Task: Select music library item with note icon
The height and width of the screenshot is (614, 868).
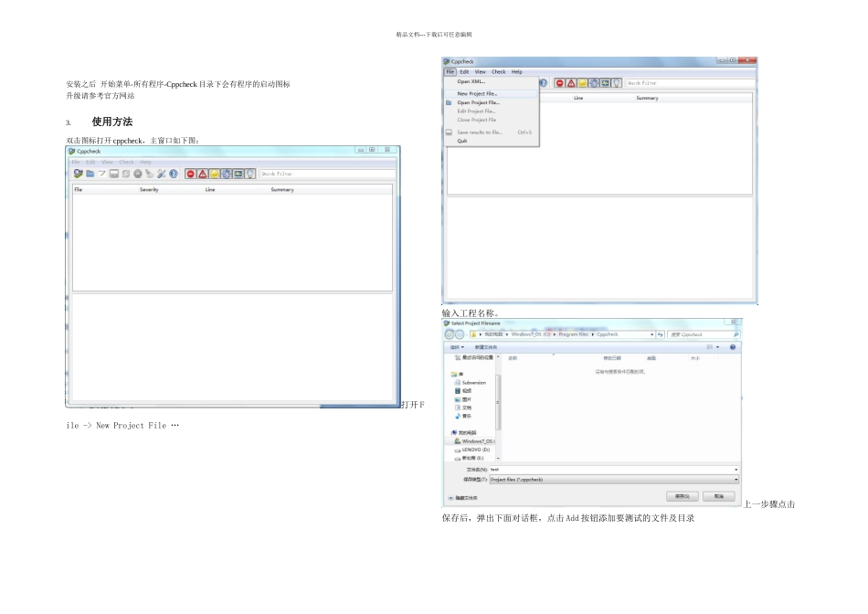Action: pyautogui.click(x=463, y=416)
